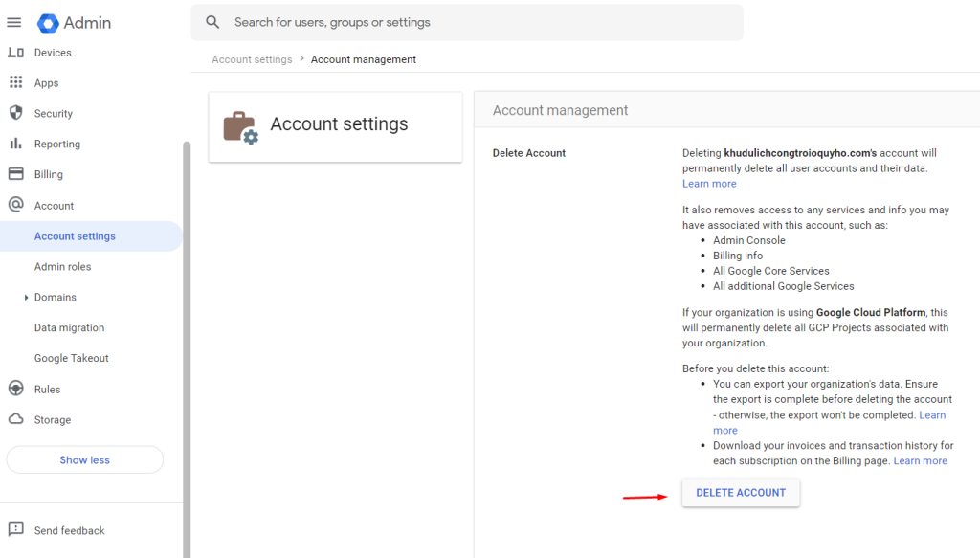Open Devices via its sidebar icon
The height and width of the screenshot is (558, 980).
15,53
